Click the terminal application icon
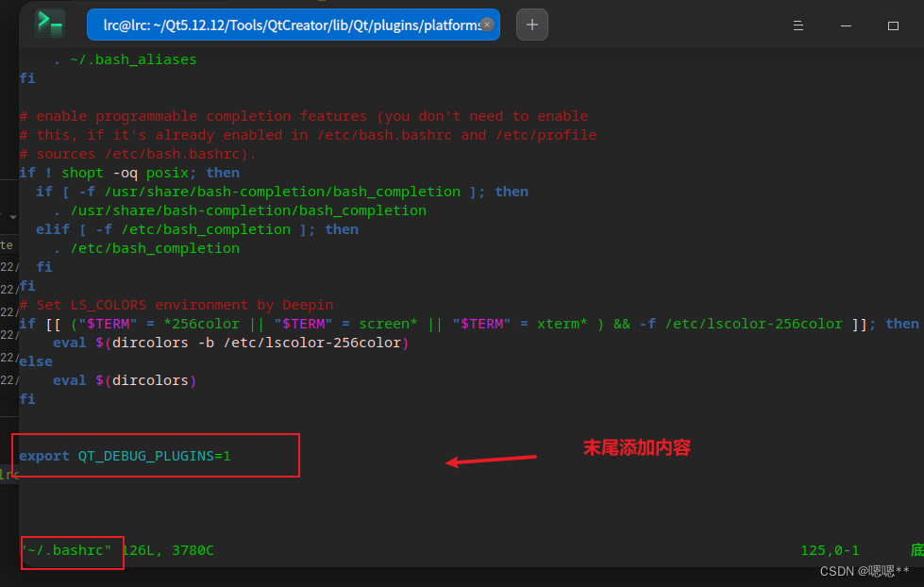 50,25
